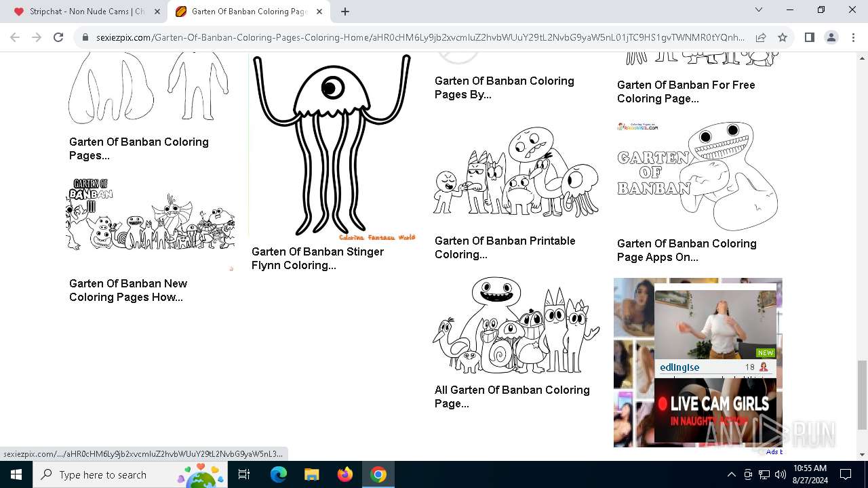This screenshot has width=868, height=488.
Task: Open Garten Of Banban Coloring Page Apps On... link
Action: click(687, 250)
